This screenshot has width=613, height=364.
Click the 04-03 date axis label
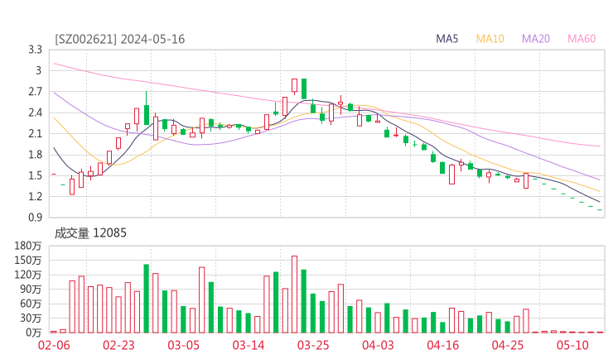point(378,345)
